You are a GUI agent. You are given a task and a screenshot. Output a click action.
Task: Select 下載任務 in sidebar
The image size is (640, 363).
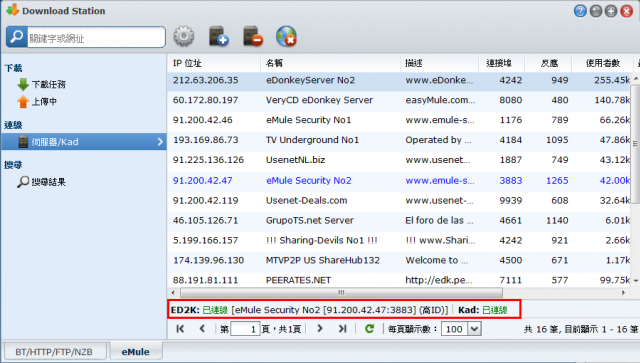[49, 85]
